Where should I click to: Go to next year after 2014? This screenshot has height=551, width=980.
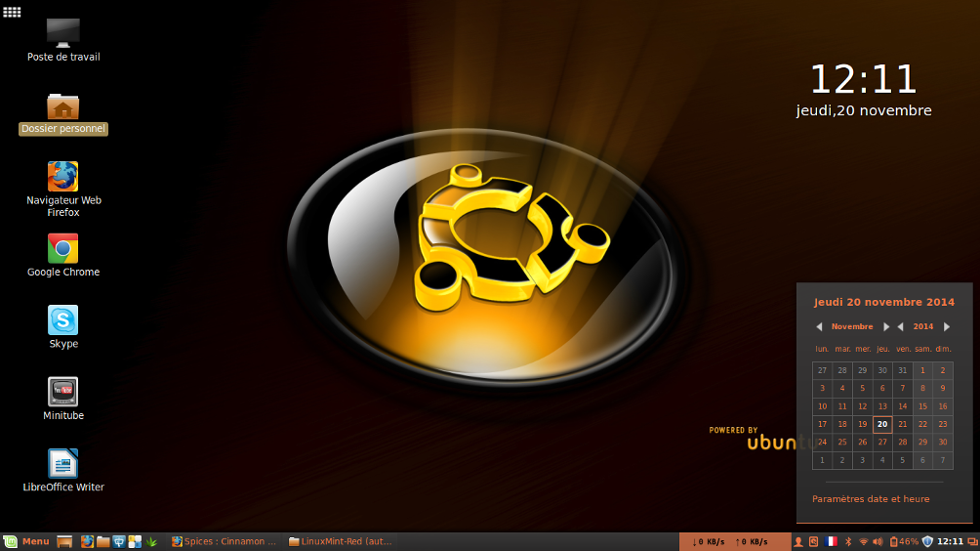(947, 326)
